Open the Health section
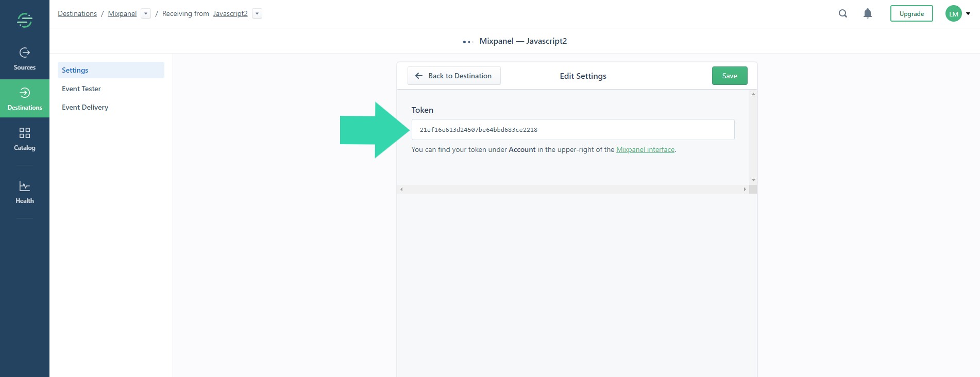 [x=25, y=192]
